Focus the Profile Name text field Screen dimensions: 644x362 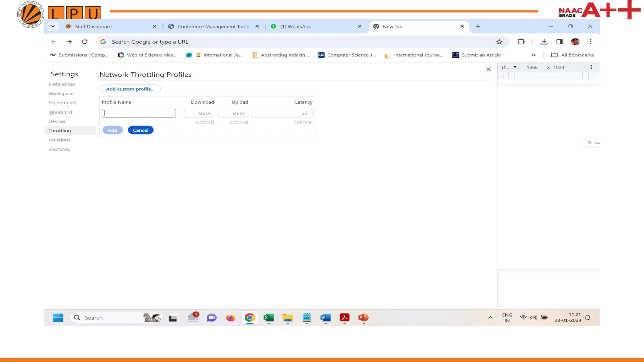tap(139, 113)
